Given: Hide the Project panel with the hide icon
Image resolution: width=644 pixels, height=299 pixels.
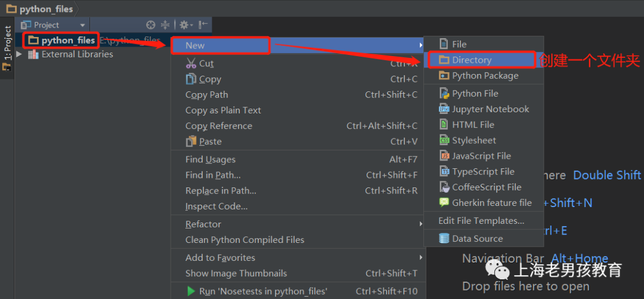Looking at the screenshot, I should pos(203,25).
